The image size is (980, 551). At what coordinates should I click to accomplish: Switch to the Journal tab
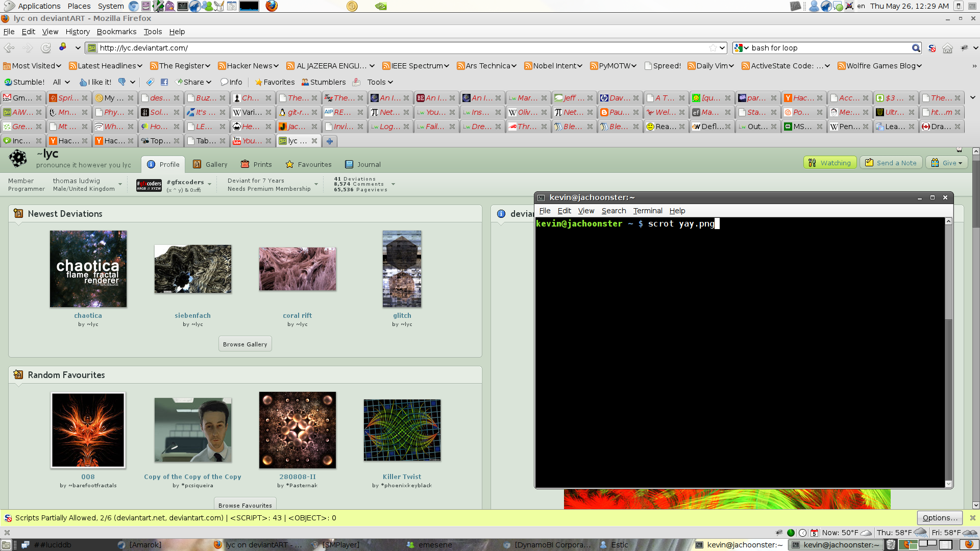[363, 164]
